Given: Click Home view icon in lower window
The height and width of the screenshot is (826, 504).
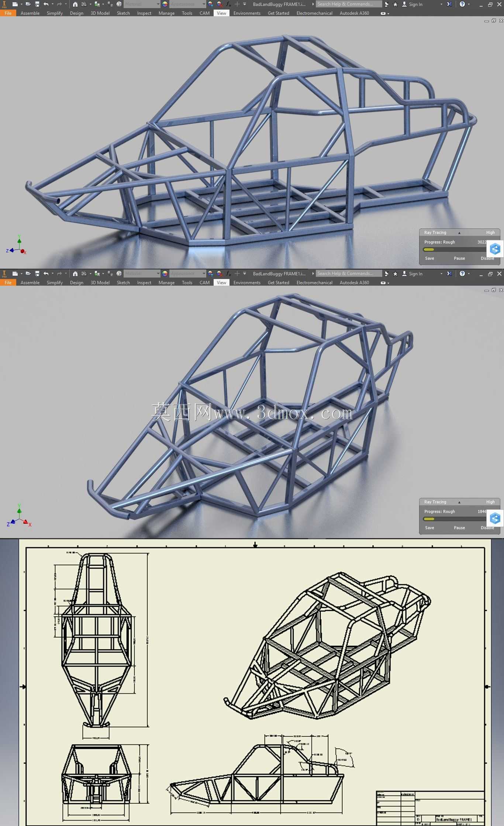Looking at the screenshot, I should click(75, 273).
